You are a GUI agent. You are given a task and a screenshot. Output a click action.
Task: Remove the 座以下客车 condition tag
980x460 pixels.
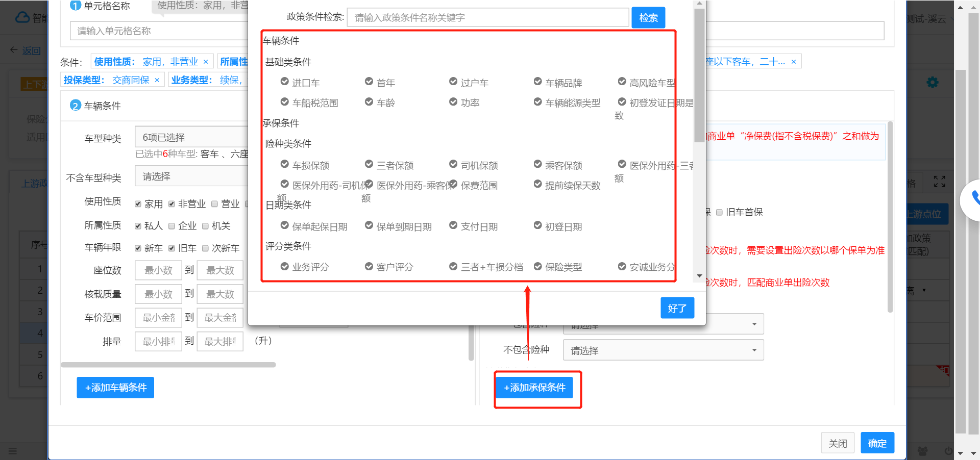[x=794, y=62]
